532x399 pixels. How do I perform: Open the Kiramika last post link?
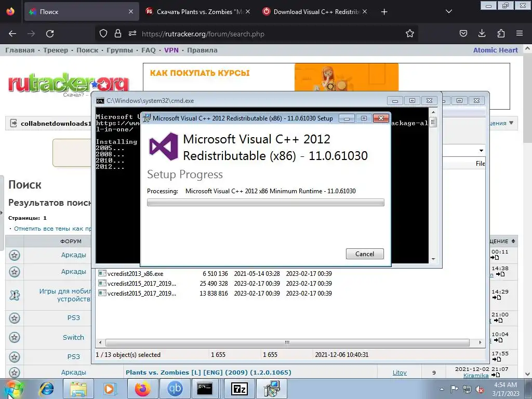click(x=476, y=375)
